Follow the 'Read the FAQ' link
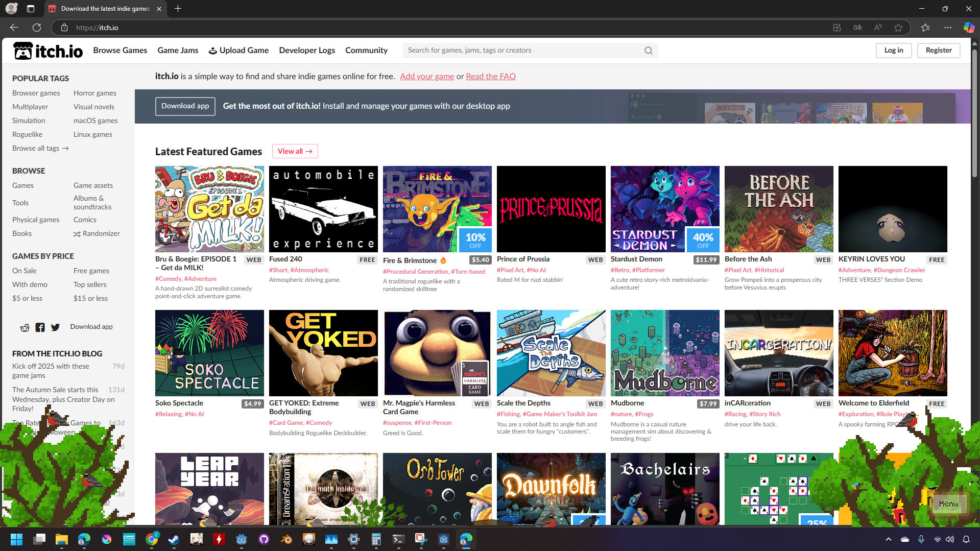980x551 pixels. click(491, 77)
